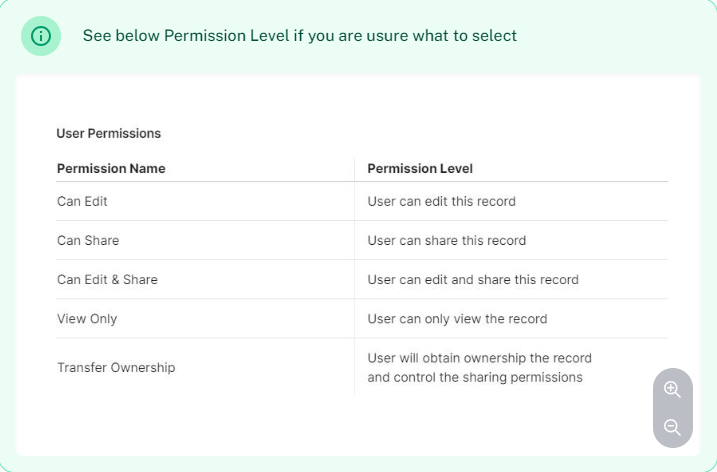This screenshot has width=717, height=472.
Task: Select the info banner permission hint text
Action: (300, 36)
